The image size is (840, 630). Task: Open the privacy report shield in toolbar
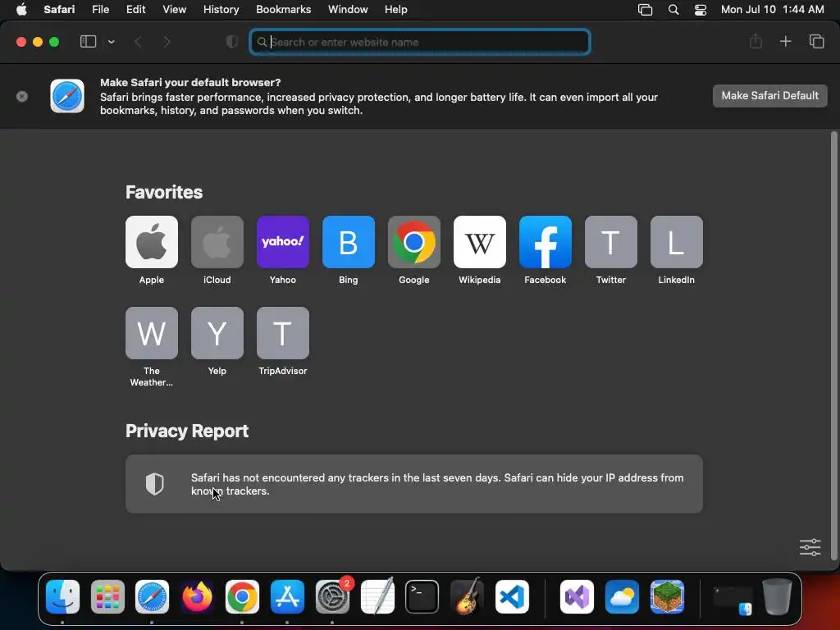tap(232, 42)
